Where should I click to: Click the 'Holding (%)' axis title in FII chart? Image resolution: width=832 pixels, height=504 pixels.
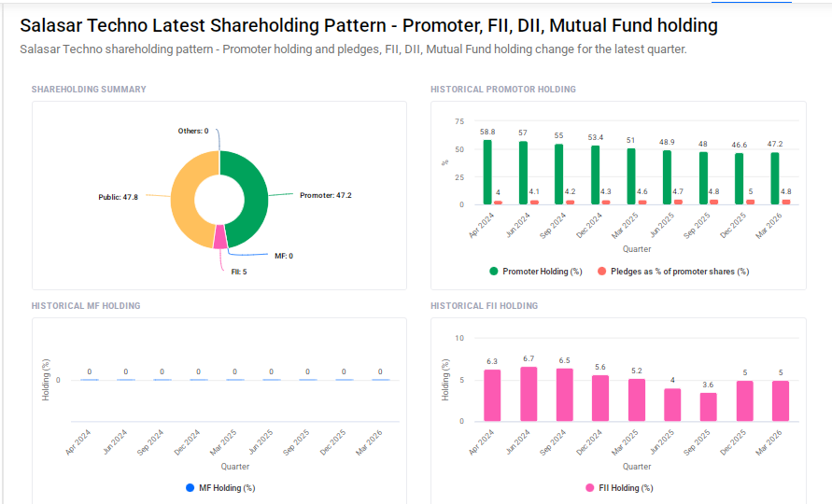pyautogui.click(x=445, y=380)
